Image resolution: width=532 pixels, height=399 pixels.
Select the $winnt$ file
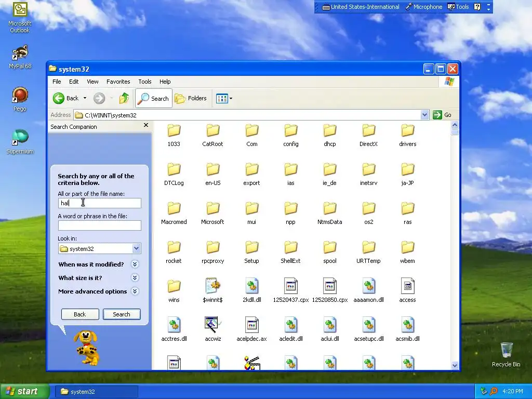click(212, 290)
